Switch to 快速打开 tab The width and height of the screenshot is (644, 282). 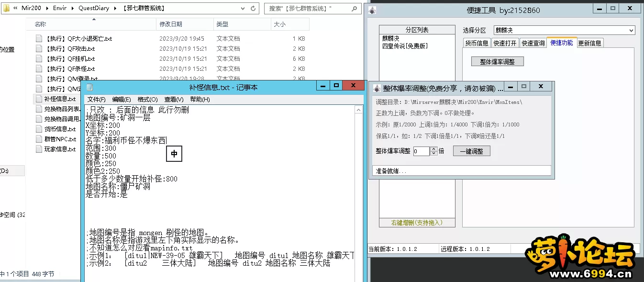[505, 43]
